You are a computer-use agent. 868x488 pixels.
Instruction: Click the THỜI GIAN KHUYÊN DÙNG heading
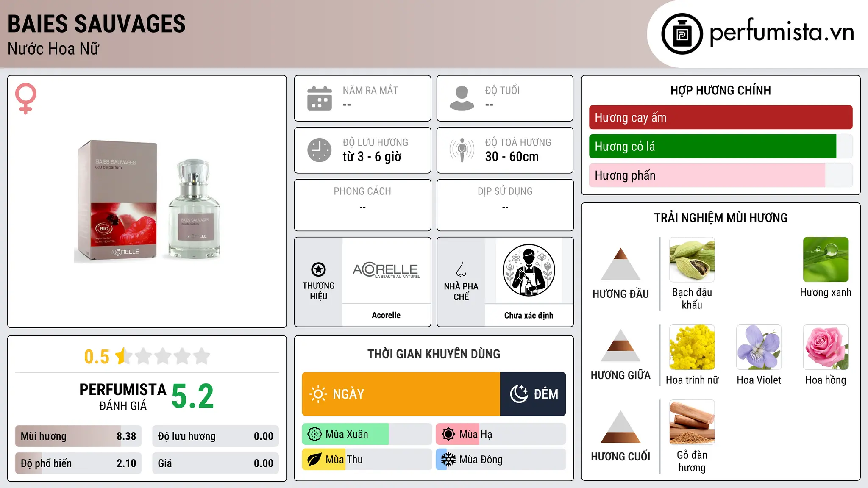click(434, 354)
